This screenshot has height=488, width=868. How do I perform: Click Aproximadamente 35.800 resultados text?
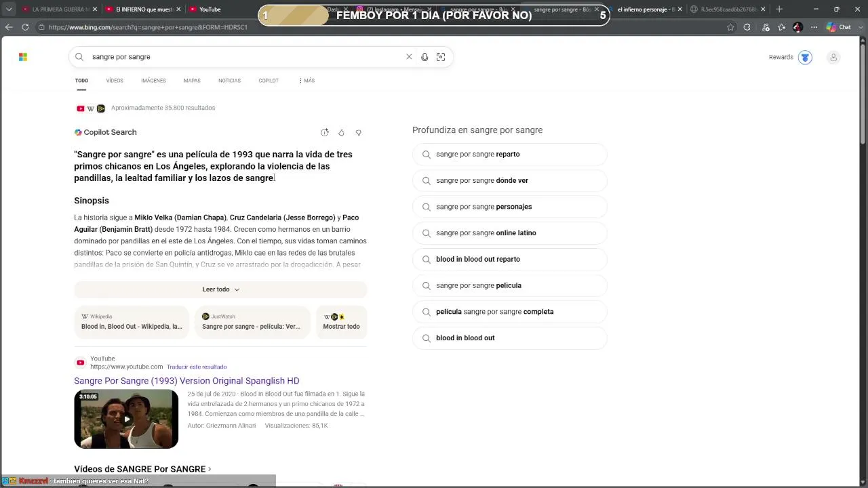click(163, 108)
